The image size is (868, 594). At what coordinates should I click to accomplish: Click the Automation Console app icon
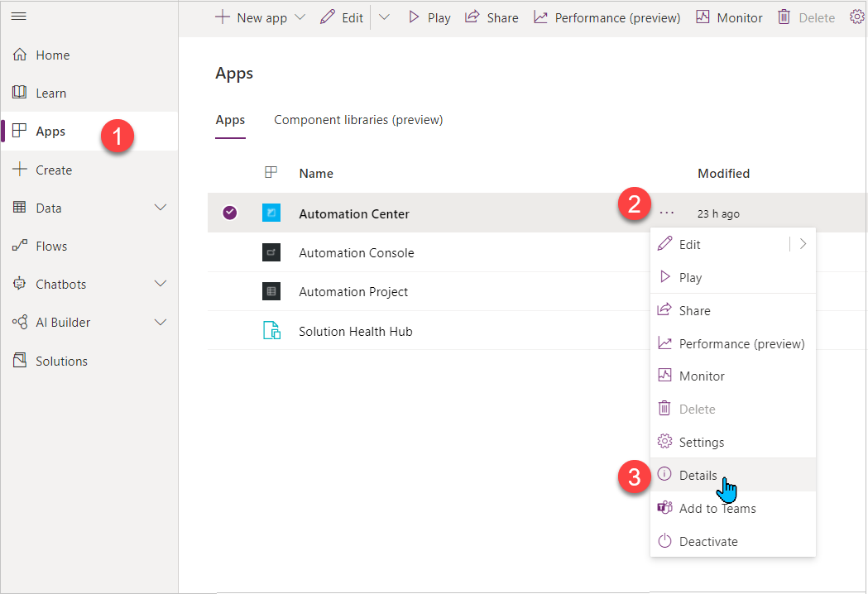pyautogui.click(x=271, y=252)
